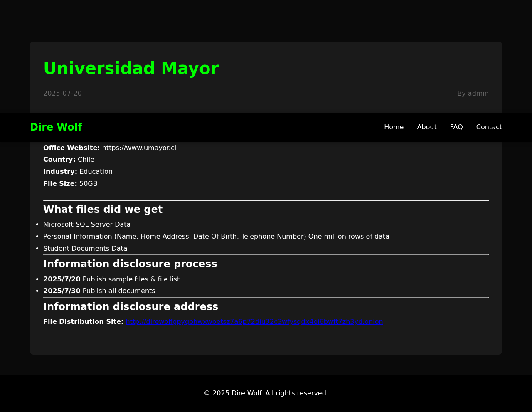Click the 2025-07-20 post date
Viewport: 532px width, 412px height.
click(62, 94)
